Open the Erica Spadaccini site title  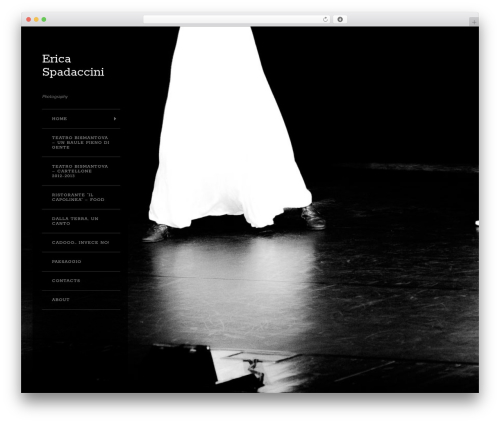(73, 65)
